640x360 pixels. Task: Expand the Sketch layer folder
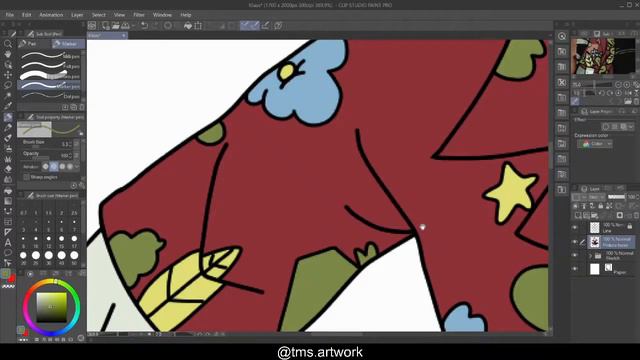coord(590,256)
